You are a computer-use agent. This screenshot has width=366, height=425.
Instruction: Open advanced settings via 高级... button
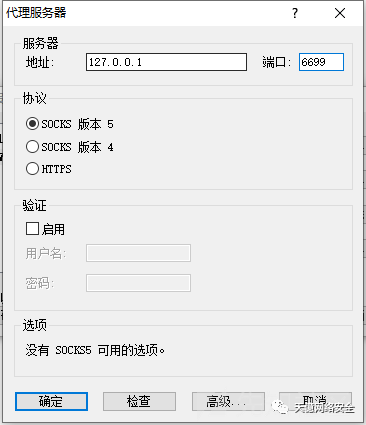coord(228,401)
